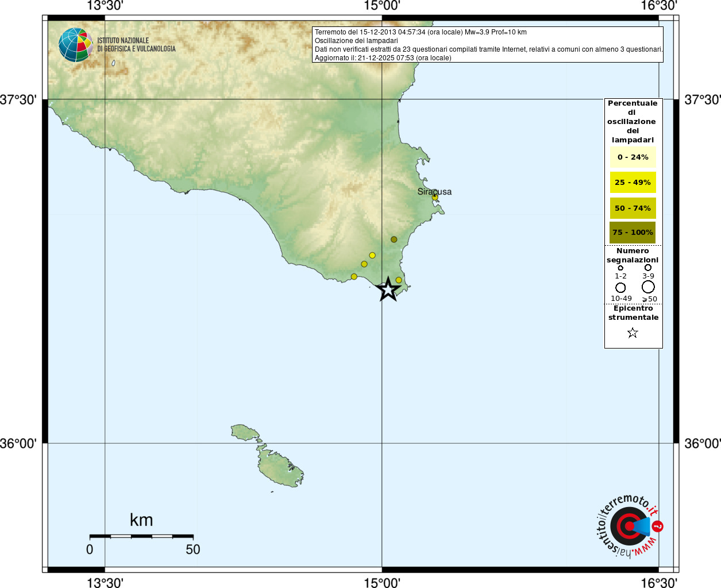Click the INGV globe logo

coord(75,45)
